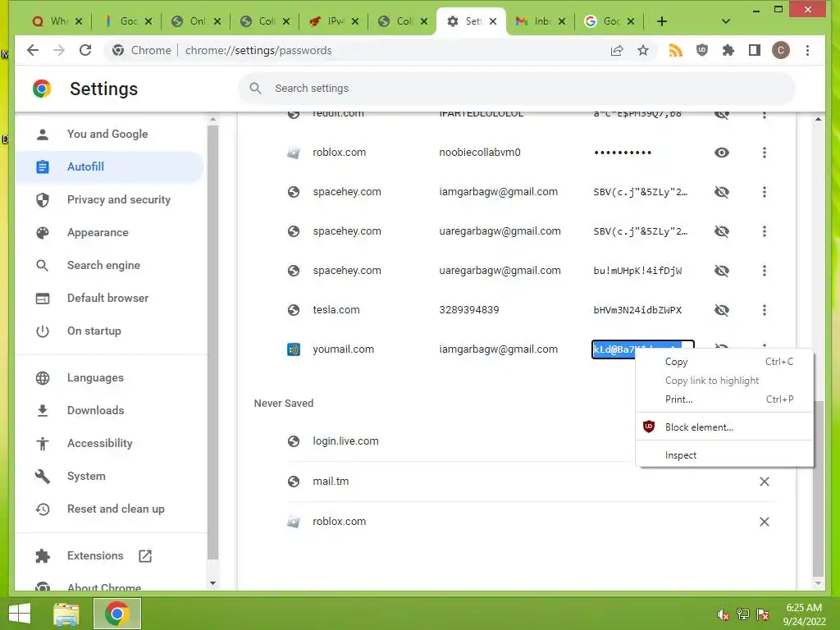This screenshot has height=630, width=840.
Task: Select Autofill in the sidebar
Action: tap(109, 167)
